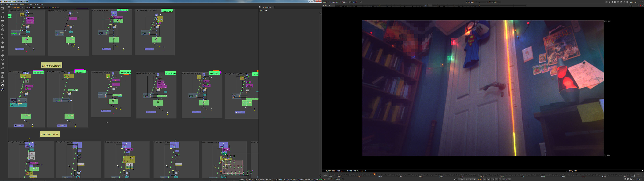Click the gain slider in viewer header
This screenshot has width=644, height=181.
[x=380, y=5]
